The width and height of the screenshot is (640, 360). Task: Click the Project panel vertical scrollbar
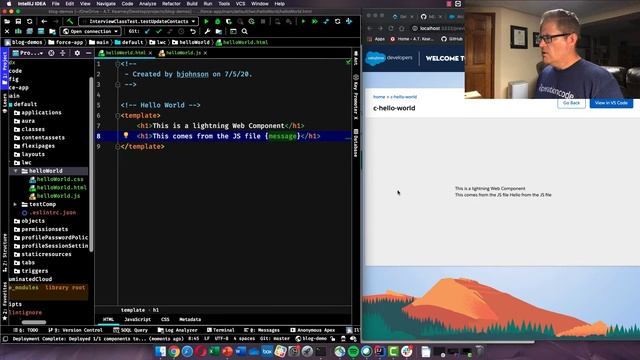point(91,163)
